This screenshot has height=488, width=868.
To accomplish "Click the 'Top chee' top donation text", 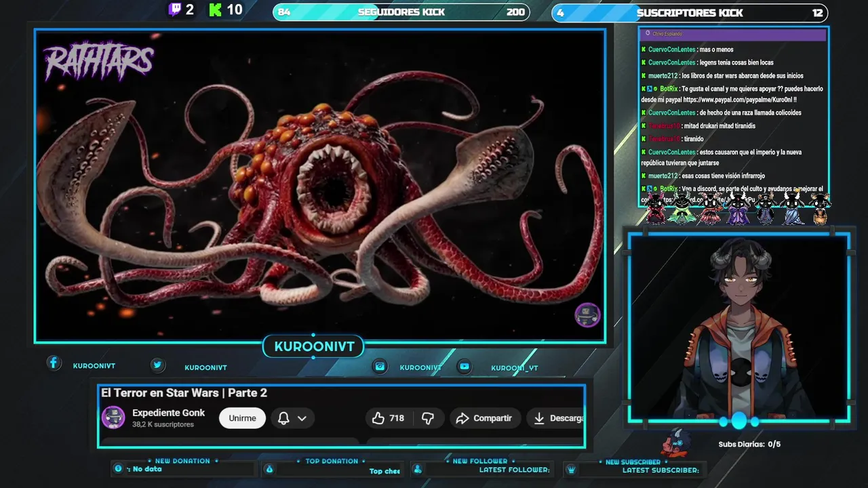I will [384, 471].
